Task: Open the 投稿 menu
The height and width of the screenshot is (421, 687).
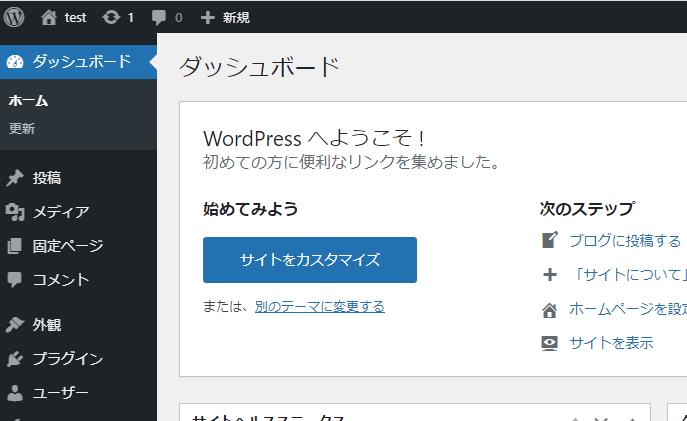Action: tap(46, 178)
